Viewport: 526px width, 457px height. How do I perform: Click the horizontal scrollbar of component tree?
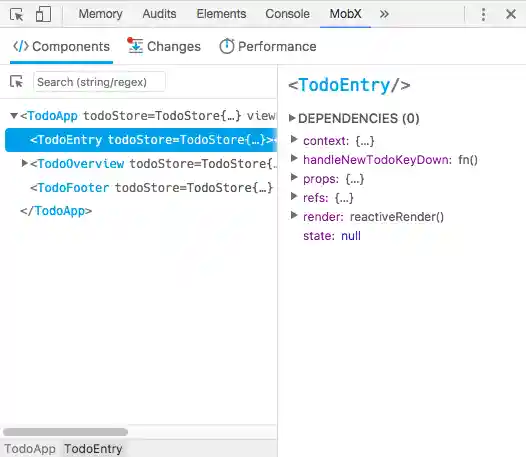click(x=65, y=432)
